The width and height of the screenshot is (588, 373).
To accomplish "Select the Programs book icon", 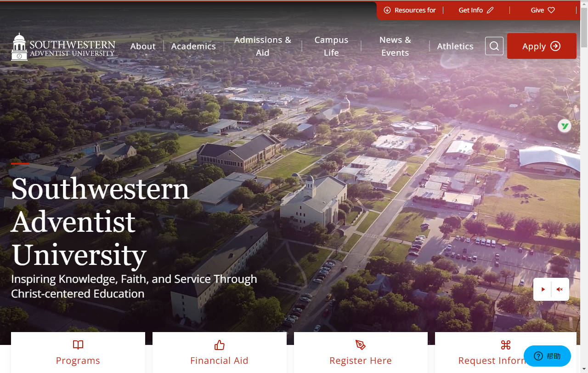I will click(x=78, y=345).
